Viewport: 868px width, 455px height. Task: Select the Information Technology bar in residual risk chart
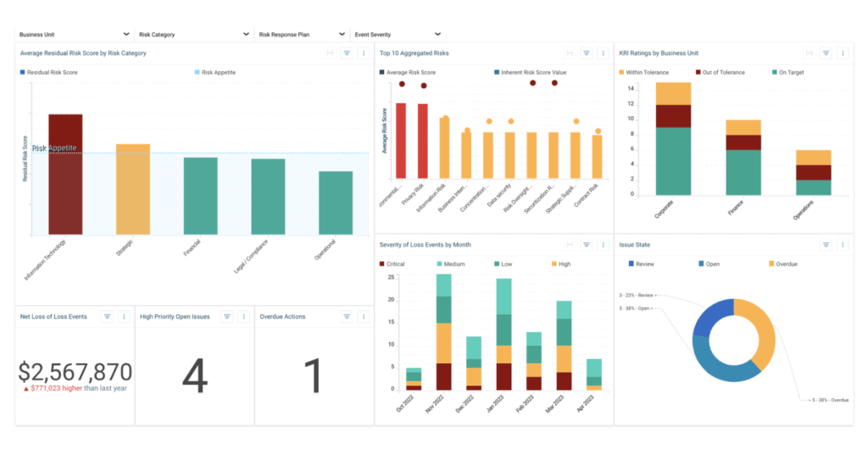coord(65,175)
